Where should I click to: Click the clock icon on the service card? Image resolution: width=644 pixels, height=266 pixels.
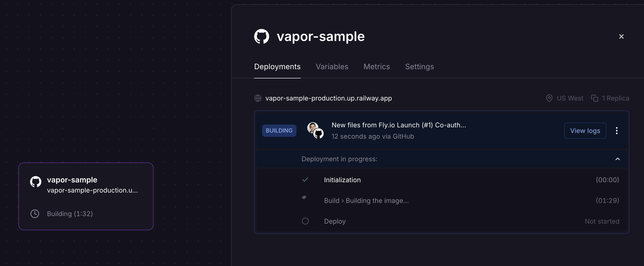pos(35,214)
